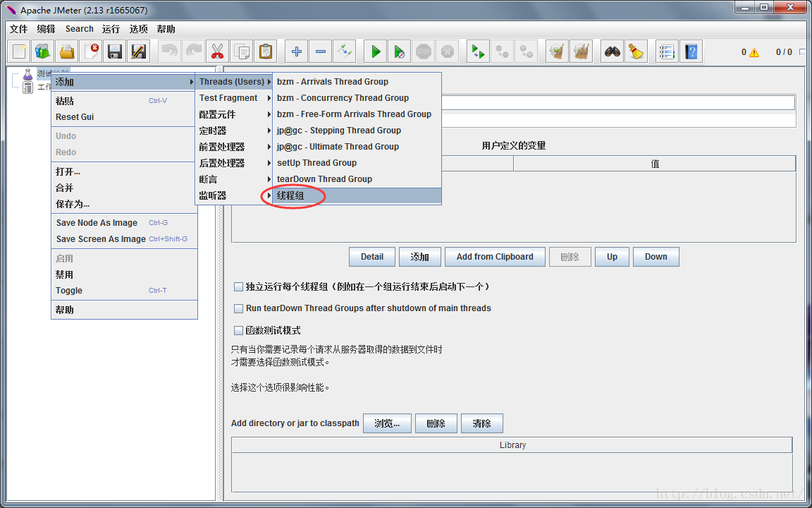Click Start no pauses icon
The width and height of the screenshot is (812, 508).
pyautogui.click(x=399, y=52)
